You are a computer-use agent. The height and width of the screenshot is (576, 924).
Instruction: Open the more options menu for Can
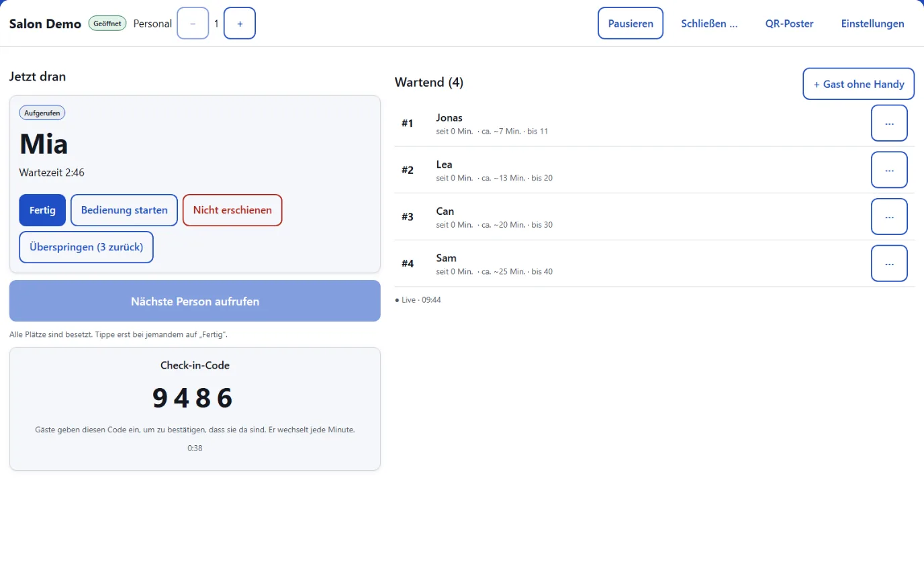889,216
